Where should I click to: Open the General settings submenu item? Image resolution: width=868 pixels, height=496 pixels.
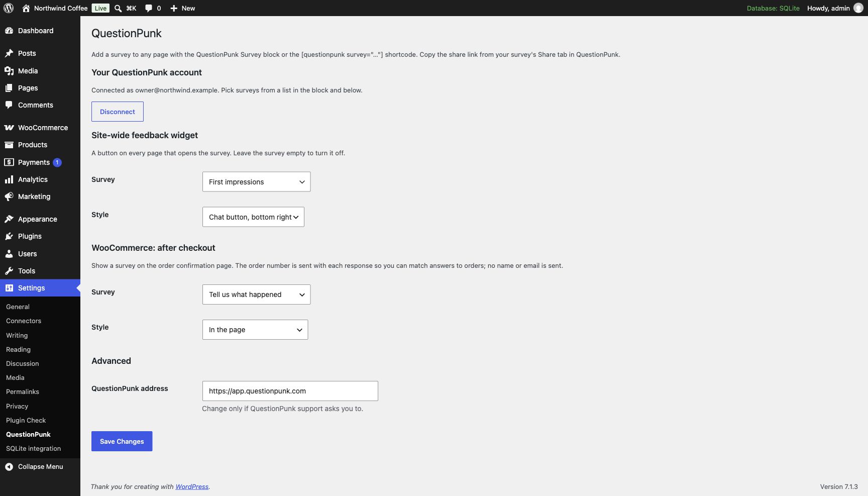tap(18, 307)
